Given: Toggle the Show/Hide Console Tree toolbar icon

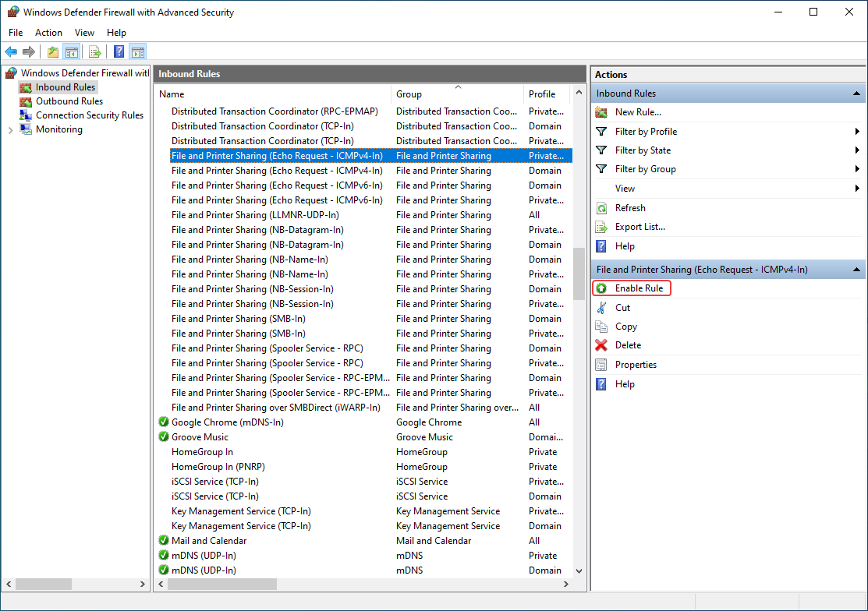Looking at the screenshot, I should coord(72,52).
